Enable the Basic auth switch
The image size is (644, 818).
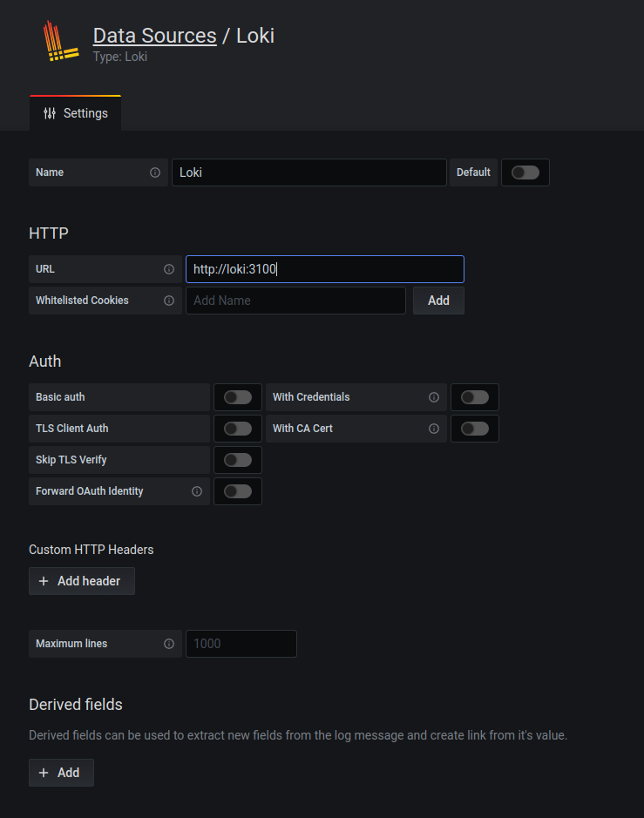click(x=238, y=397)
